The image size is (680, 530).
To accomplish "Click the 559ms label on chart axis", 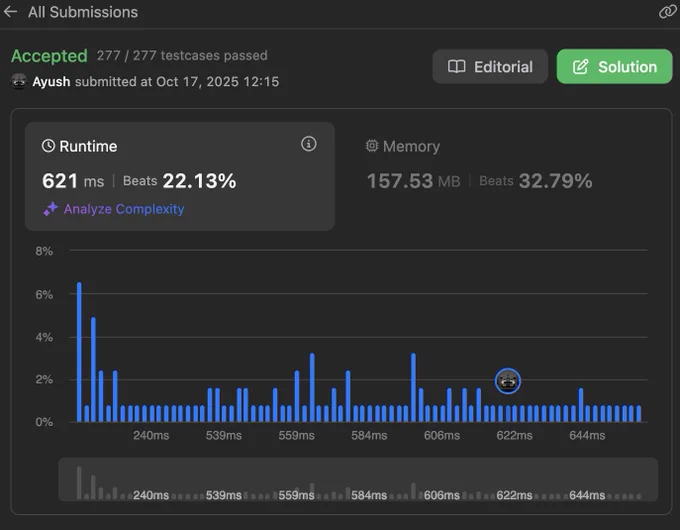I will 296,435.
